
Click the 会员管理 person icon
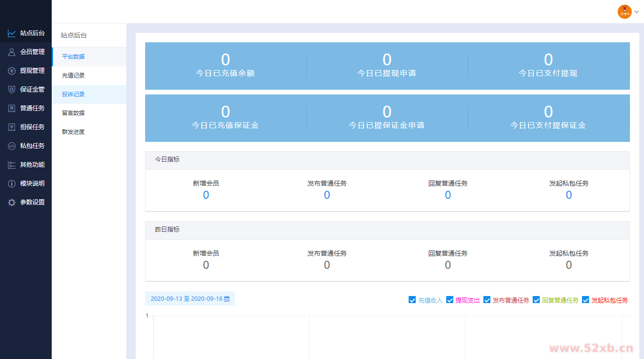click(12, 52)
